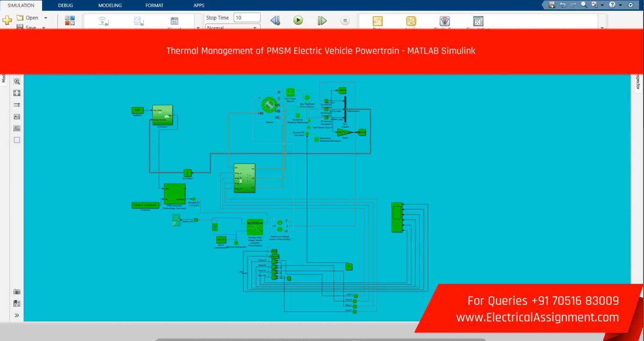The width and height of the screenshot is (644, 341).
Task: Expand the Review Results gallery arrow
Action: point(602,27)
